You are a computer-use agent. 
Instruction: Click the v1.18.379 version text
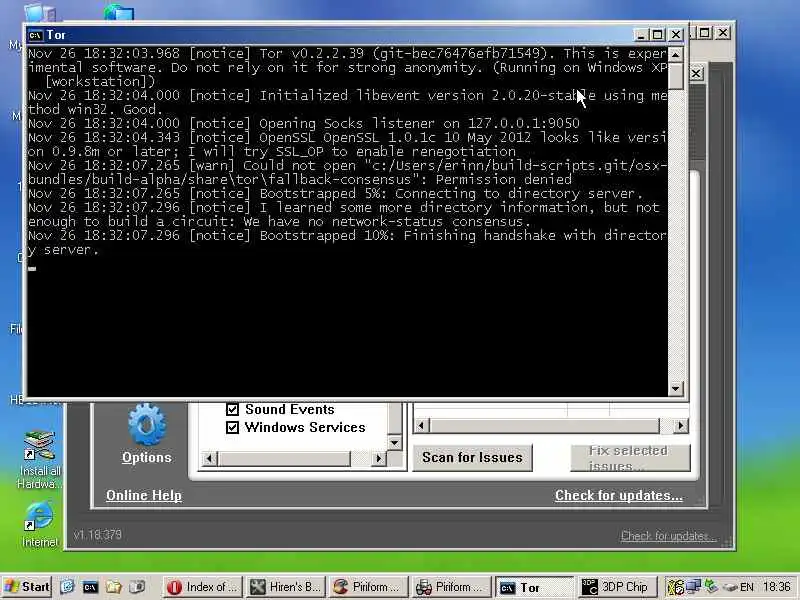97,535
